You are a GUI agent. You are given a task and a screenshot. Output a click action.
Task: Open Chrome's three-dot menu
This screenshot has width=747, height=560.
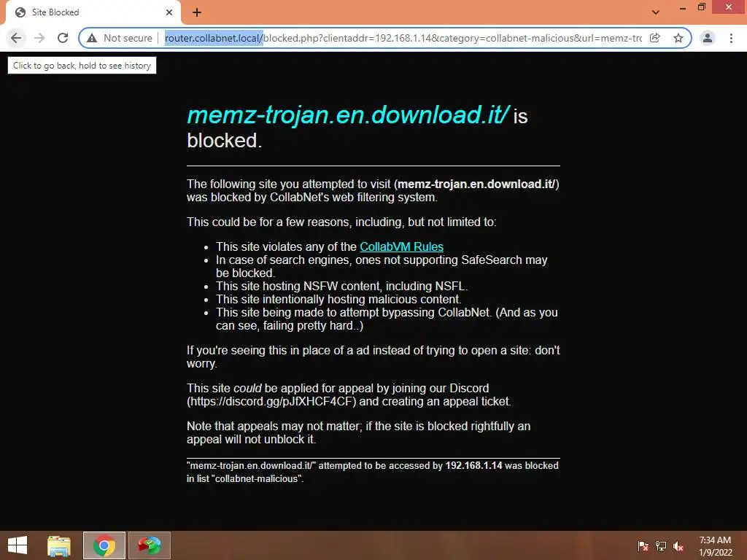pyautogui.click(x=731, y=38)
